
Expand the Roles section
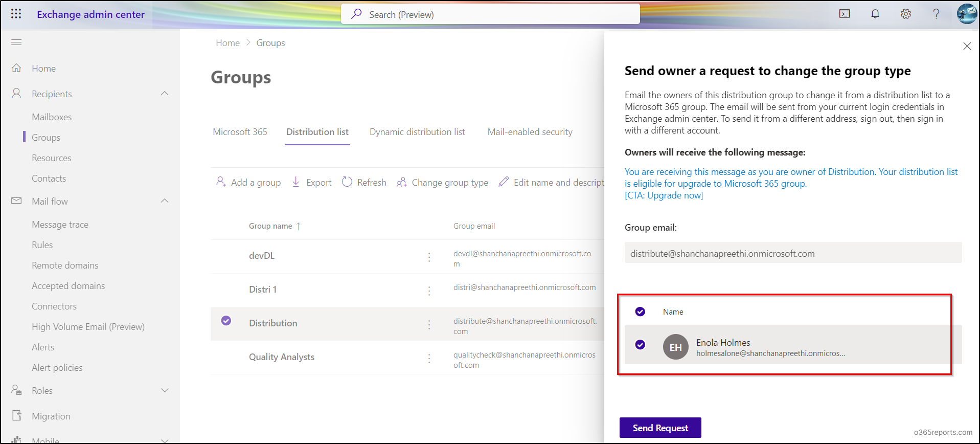pos(165,390)
